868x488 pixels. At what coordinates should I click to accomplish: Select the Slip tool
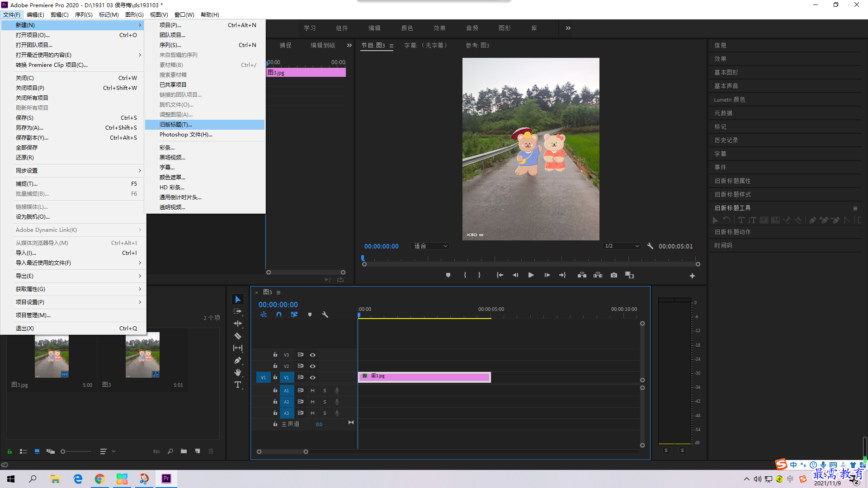[x=238, y=348]
